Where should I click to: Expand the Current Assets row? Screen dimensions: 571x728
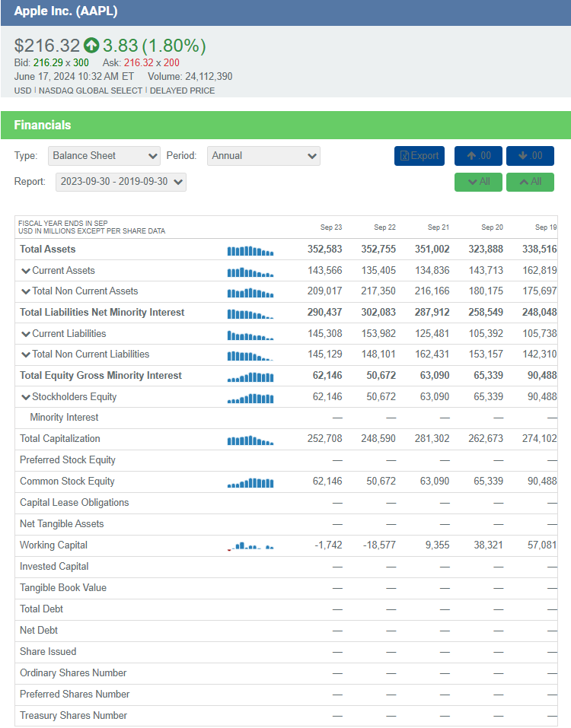pos(26,271)
